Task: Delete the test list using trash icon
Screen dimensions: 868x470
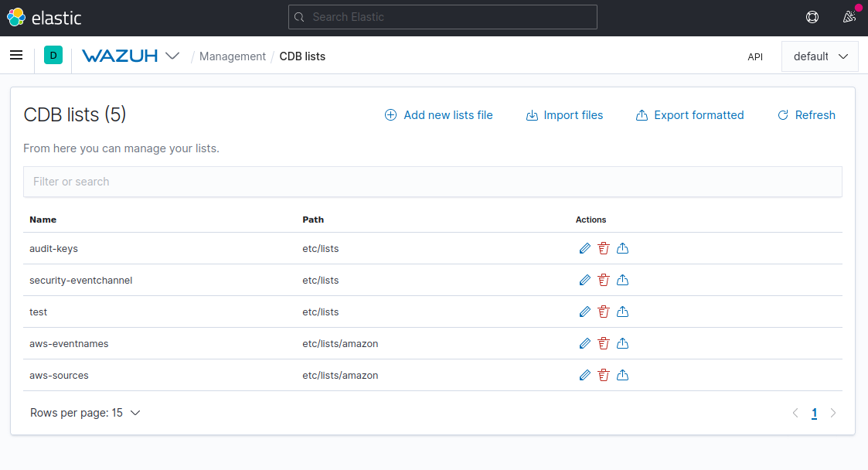Action: [604, 312]
